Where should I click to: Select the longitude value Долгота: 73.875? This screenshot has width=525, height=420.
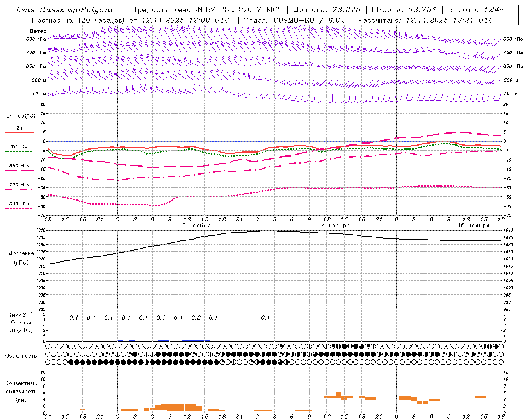pos(327,10)
